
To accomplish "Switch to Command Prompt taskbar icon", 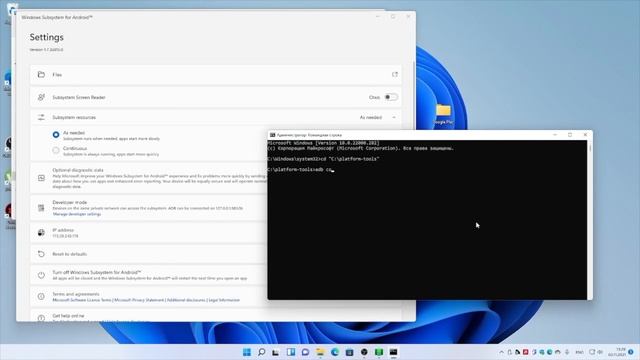I will point(393,352).
